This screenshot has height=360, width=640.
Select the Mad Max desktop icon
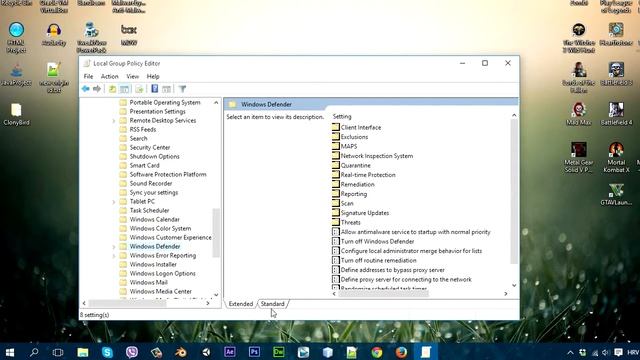tap(578, 113)
